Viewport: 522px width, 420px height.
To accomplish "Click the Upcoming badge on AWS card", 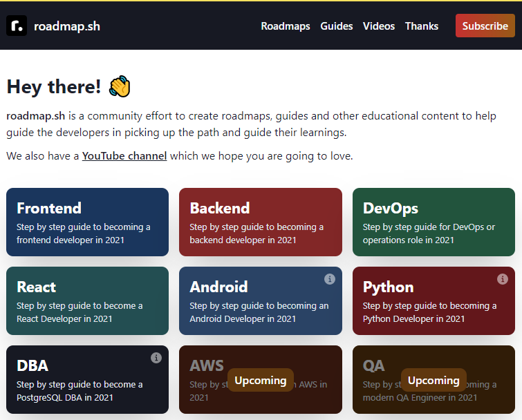I will coord(261,380).
